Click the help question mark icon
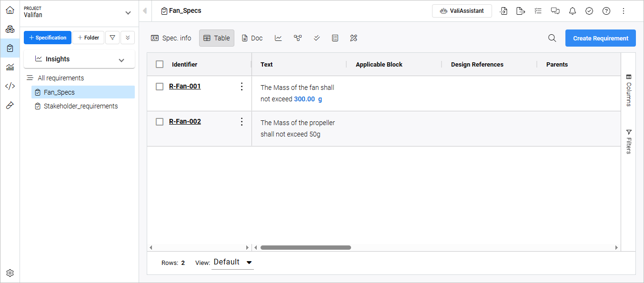 tap(606, 11)
